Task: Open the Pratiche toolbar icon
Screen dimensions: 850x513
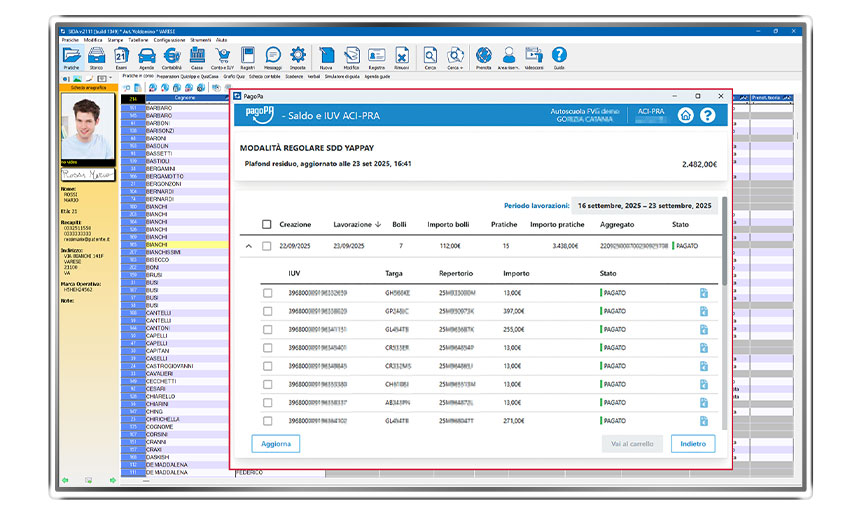Action: 72,58
